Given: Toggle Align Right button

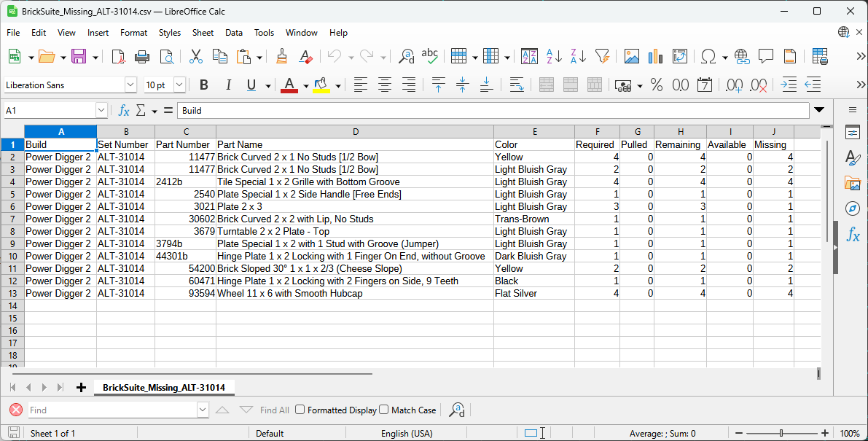Looking at the screenshot, I should point(409,85).
